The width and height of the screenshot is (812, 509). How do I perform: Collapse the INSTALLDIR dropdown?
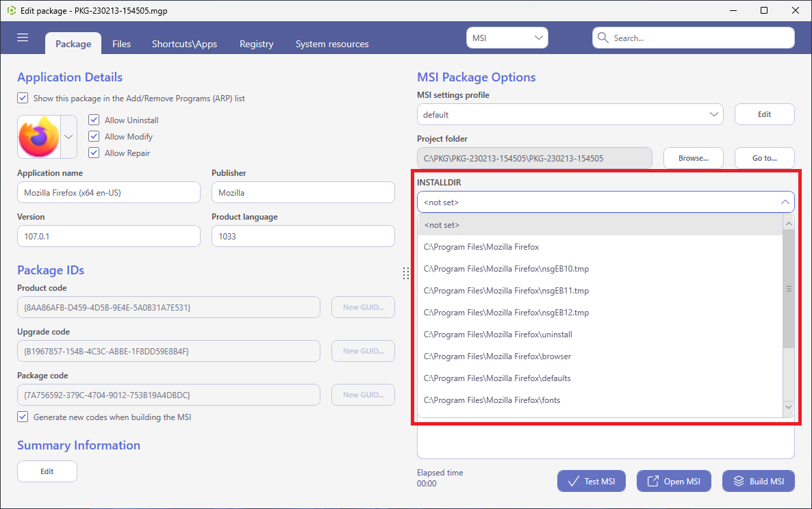click(x=785, y=203)
